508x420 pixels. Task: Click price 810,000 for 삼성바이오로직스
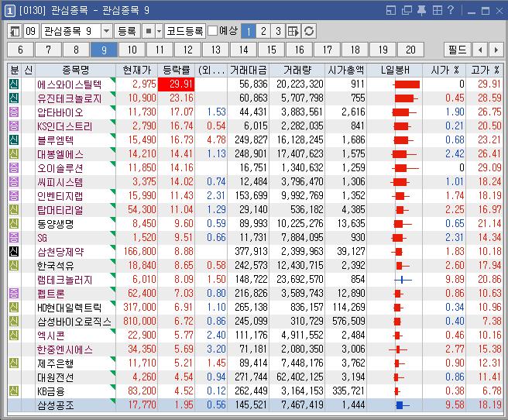[x=139, y=321]
